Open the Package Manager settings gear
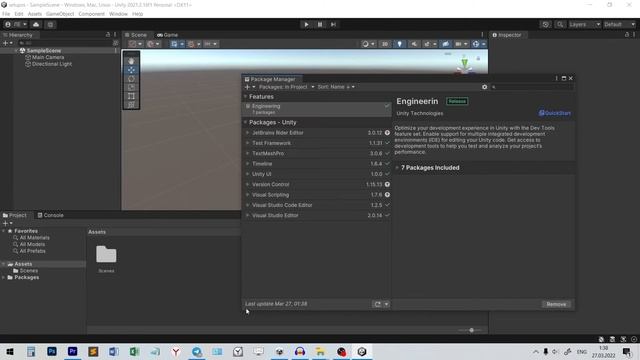The height and width of the screenshot is (360, 640). coord(484,87)
